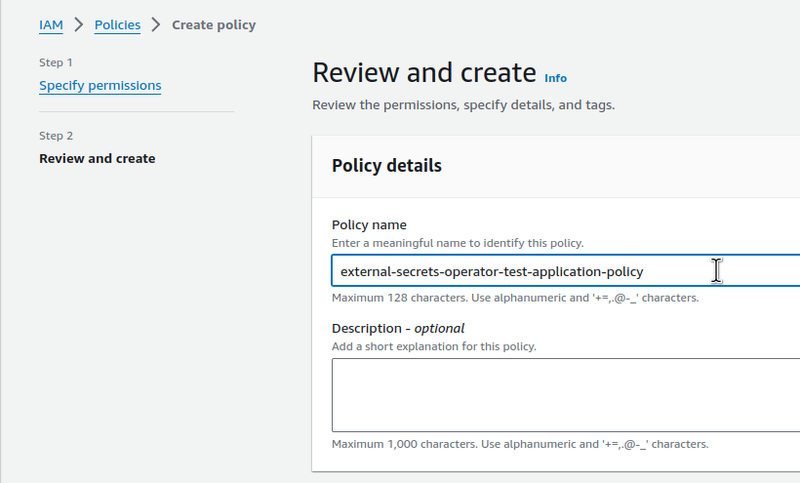The image size is (800, 483).
Task: Select the Review and create step in navigation
Action: 97,159
